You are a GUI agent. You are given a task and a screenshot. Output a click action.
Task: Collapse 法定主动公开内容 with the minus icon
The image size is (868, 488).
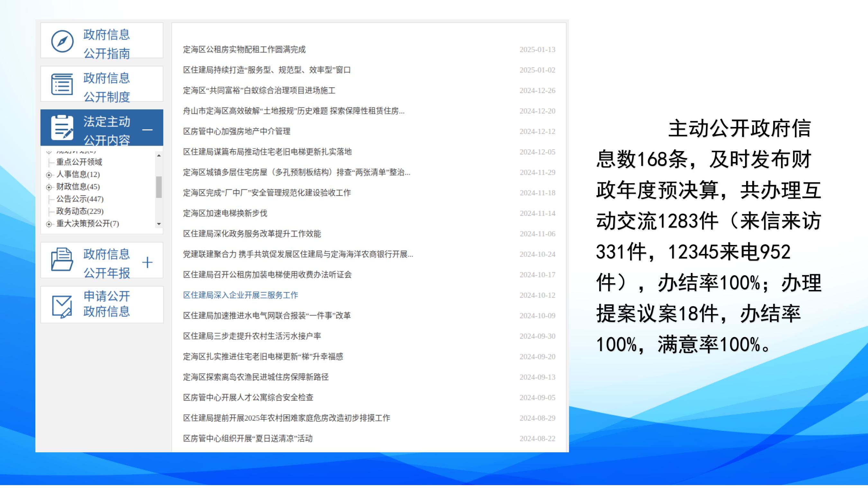(147, 130)
